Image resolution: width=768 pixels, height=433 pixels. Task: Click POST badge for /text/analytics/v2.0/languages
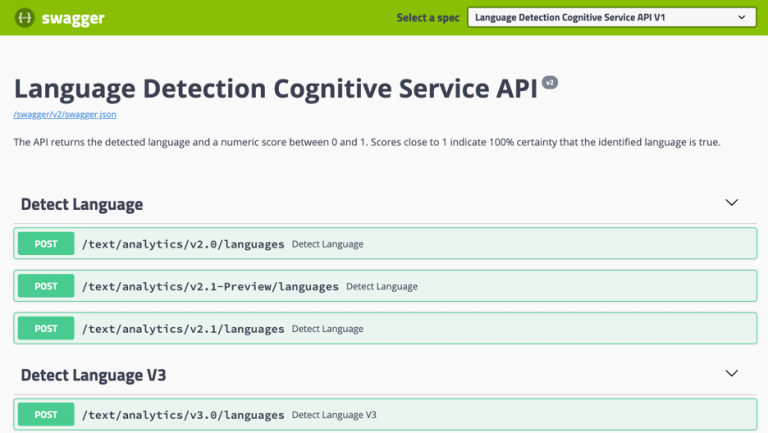(46, 243)
